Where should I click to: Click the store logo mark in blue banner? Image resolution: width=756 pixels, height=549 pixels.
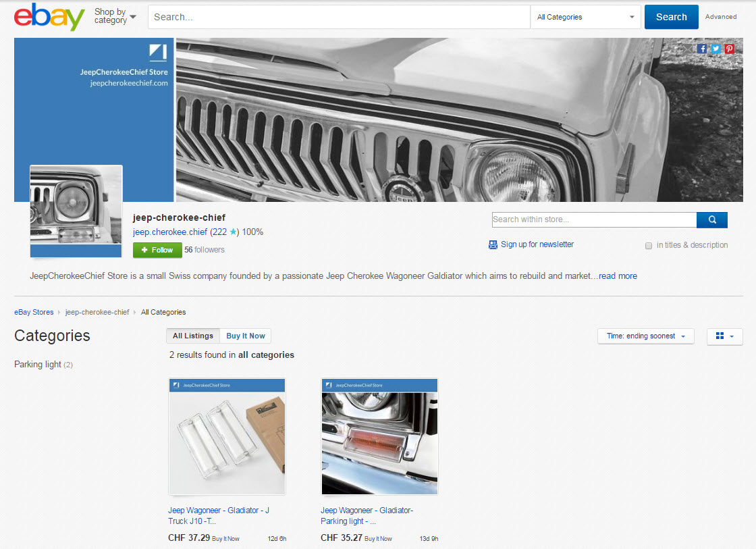pyautogui.click(x=158, y=52)
